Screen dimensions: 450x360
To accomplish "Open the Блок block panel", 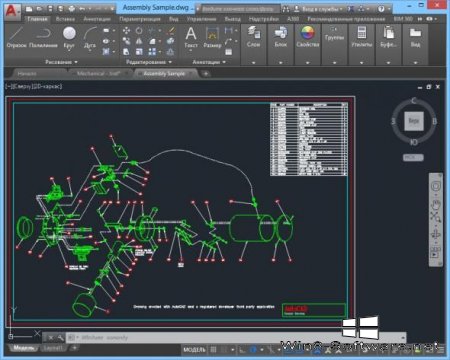I will coord(281,37).
